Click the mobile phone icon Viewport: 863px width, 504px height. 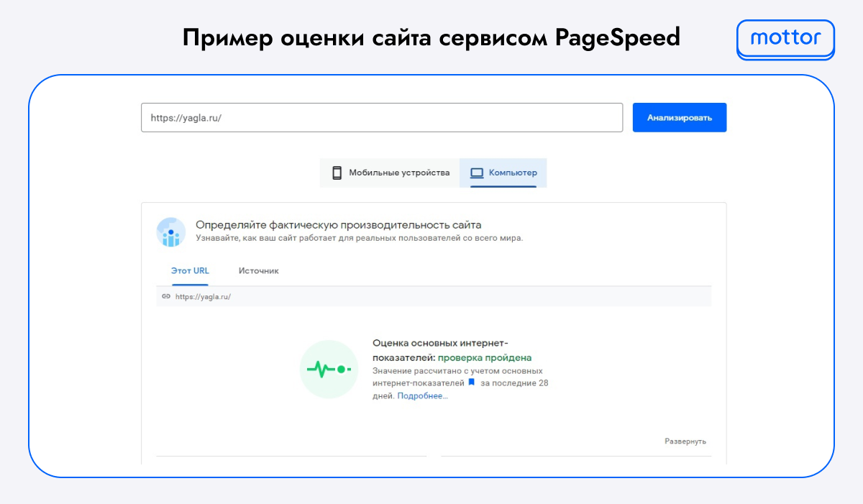(x=337, y=173)
